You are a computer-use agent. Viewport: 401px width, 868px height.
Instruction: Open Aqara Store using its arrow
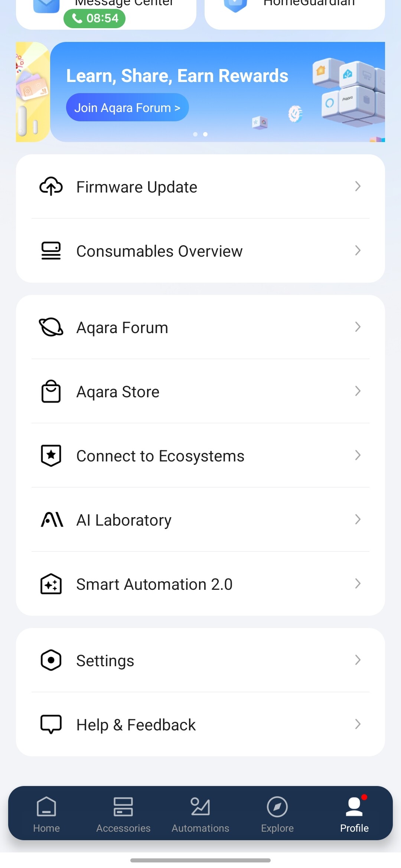[358, 391]
